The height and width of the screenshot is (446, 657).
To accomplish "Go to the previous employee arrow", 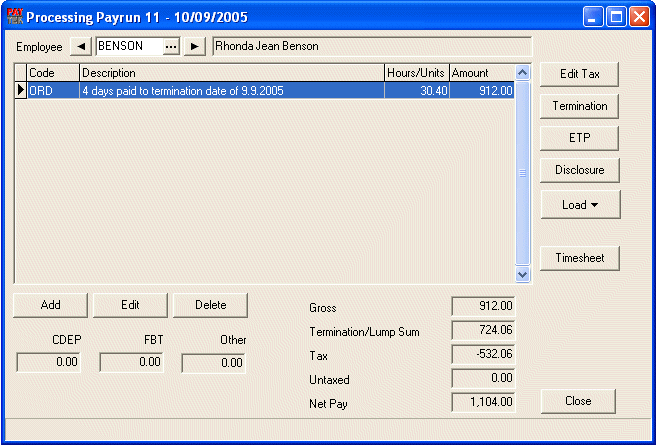I will tap(81, 47).
